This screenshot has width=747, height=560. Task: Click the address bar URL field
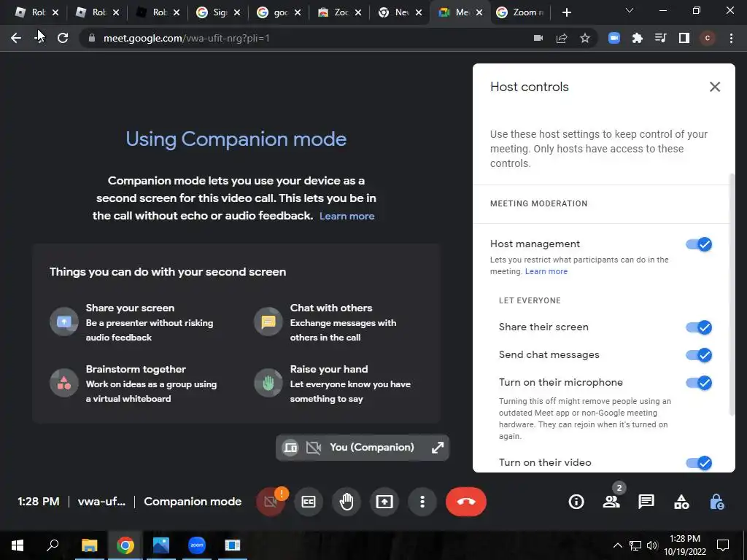[x=305, y=38]
